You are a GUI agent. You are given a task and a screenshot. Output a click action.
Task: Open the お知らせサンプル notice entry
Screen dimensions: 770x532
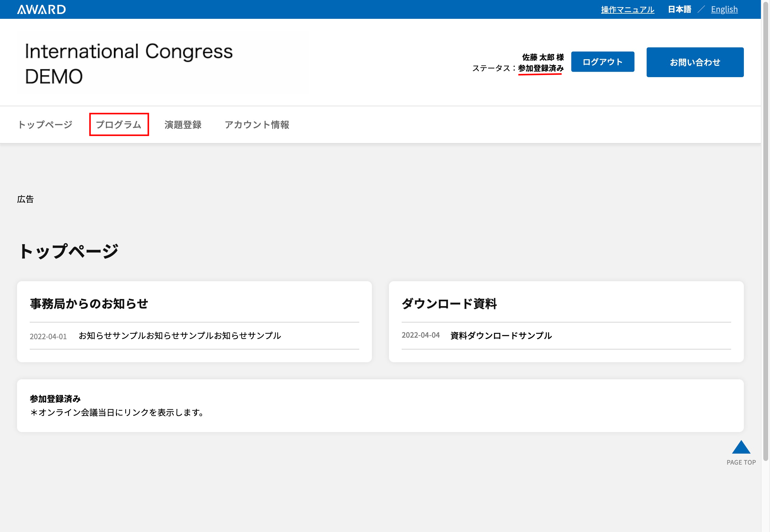coord(180,336)
